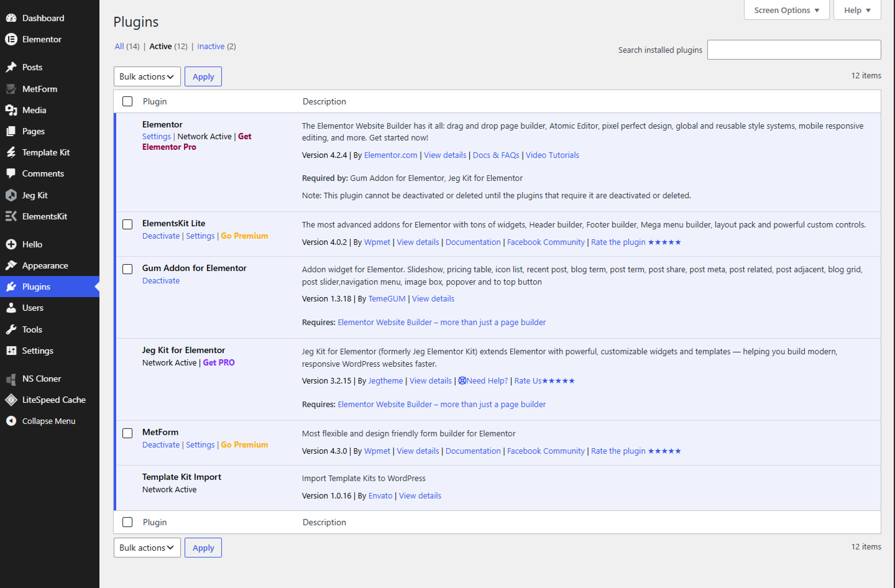This screenshot has width=895, height=588.
Task: Click the Collapse Menu arrow icon
Action: [11, 421]
